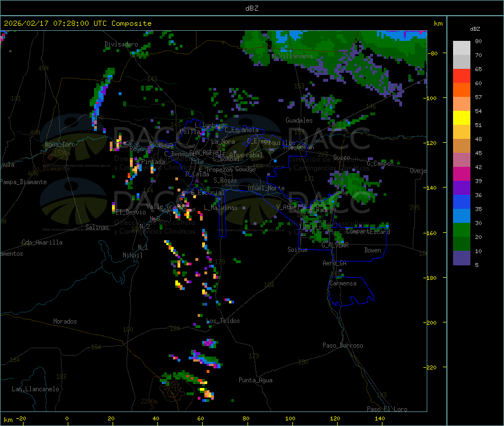Click the '140' km bottom axis label

click(x=380, y=418)
